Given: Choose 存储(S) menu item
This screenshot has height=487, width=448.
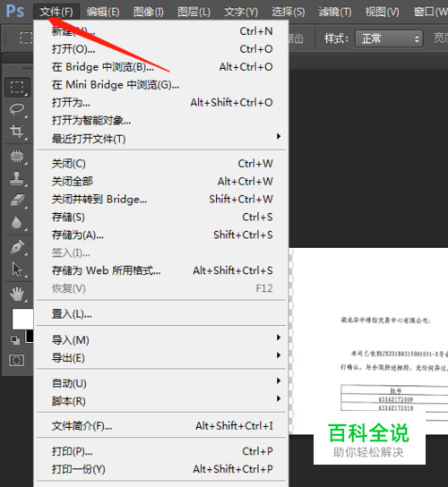Looking at the screenshot, I should pyautogui.click(x=161, y=218).
